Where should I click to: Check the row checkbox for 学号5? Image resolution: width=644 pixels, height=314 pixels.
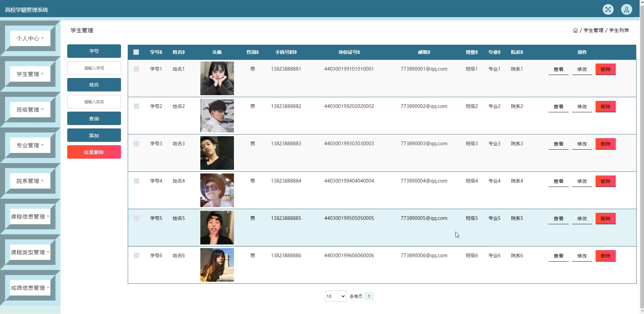pos(136,218)
